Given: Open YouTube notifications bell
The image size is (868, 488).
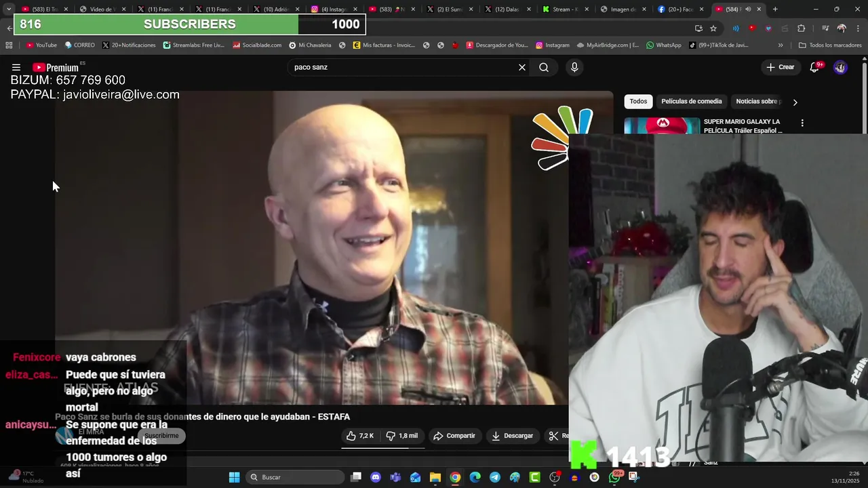Looking at the screenshot, I should coord(815,67).
